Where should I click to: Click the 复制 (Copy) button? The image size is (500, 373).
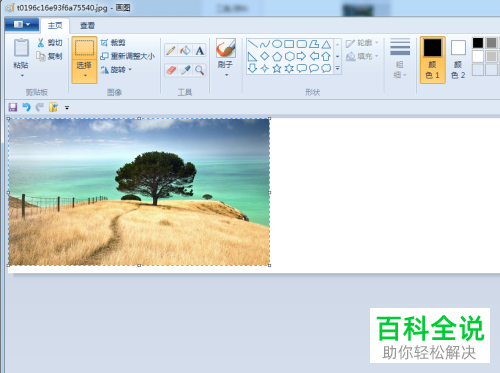click(x=50, y=56)
